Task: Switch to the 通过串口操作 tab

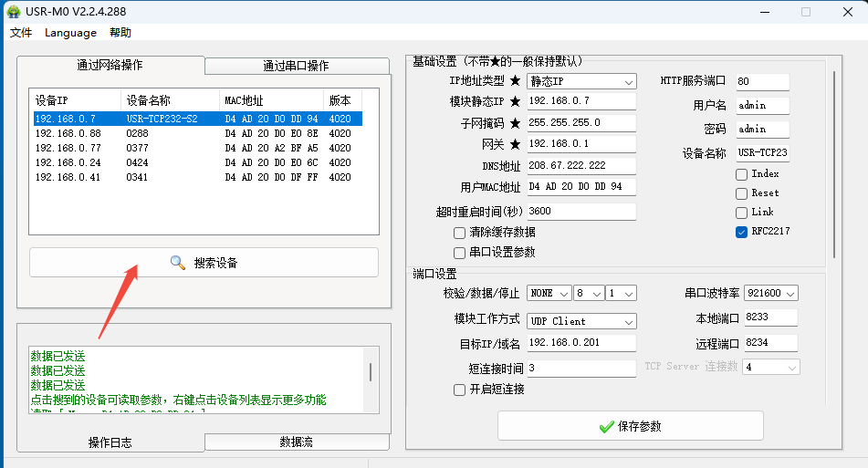Action: point(296,66)
